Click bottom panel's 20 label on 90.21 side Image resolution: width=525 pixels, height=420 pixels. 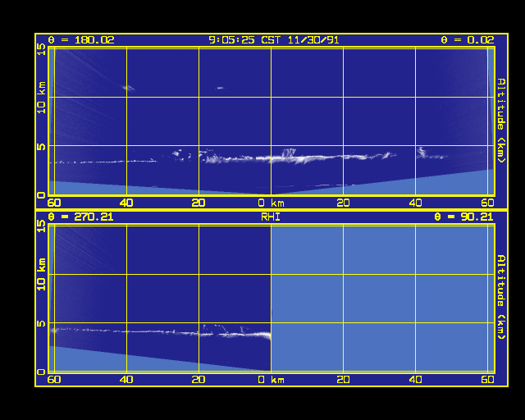343,380
